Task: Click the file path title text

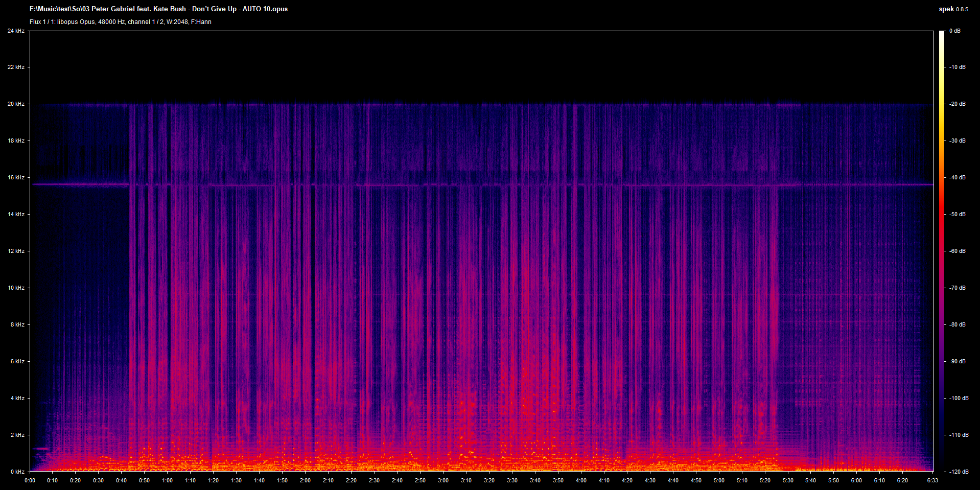Action: tap(158, 9)
